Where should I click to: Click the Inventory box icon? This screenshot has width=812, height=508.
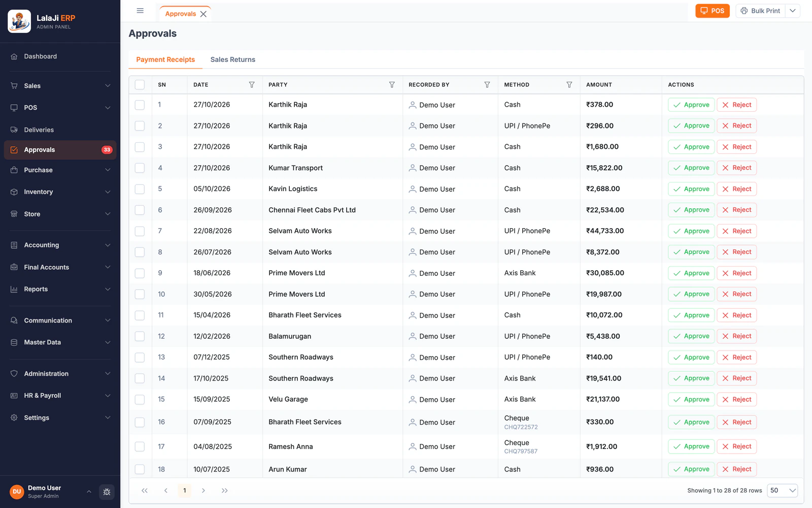[x=14, y=192]
